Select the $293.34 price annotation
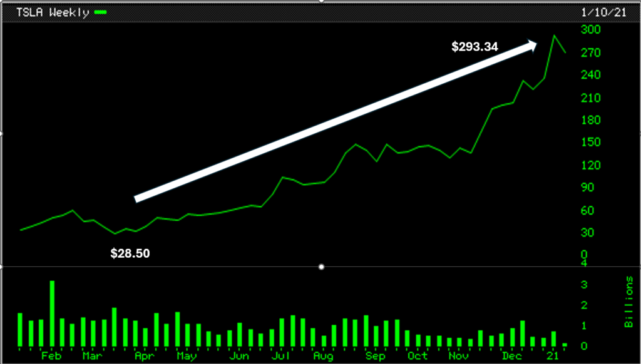 [474, 46]
